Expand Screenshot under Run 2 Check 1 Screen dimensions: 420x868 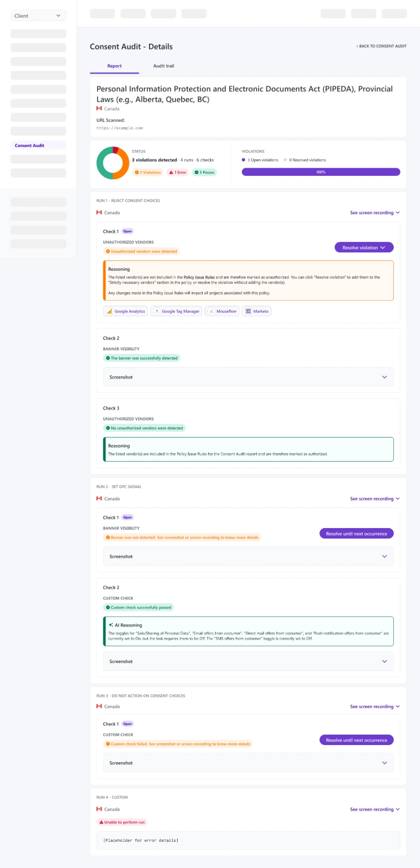pyautogui.click(x=248, y=557)
